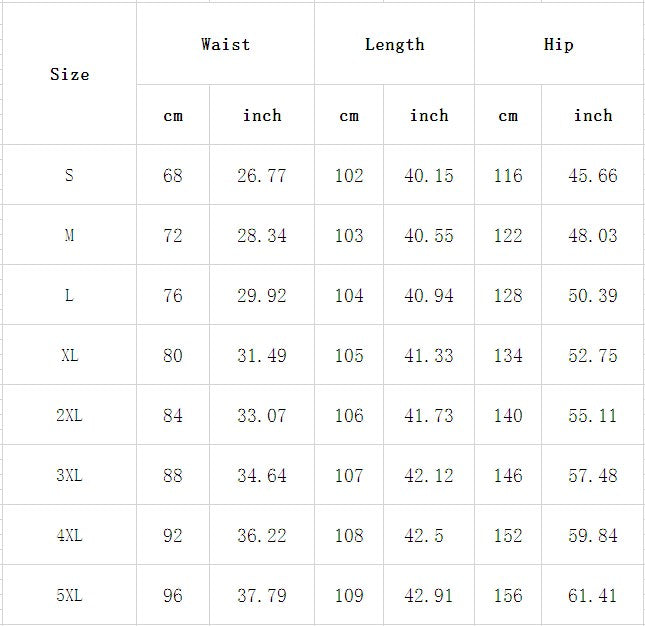Click the S size row label
The width and height of the screenshot is (645, 626).
pos(69,175)
